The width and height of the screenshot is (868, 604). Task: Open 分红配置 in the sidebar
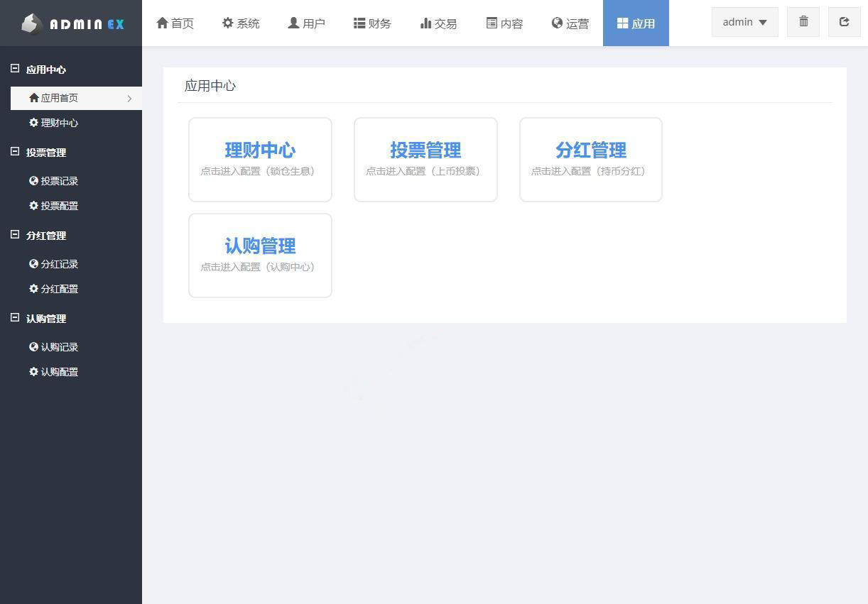click(53, 289)
